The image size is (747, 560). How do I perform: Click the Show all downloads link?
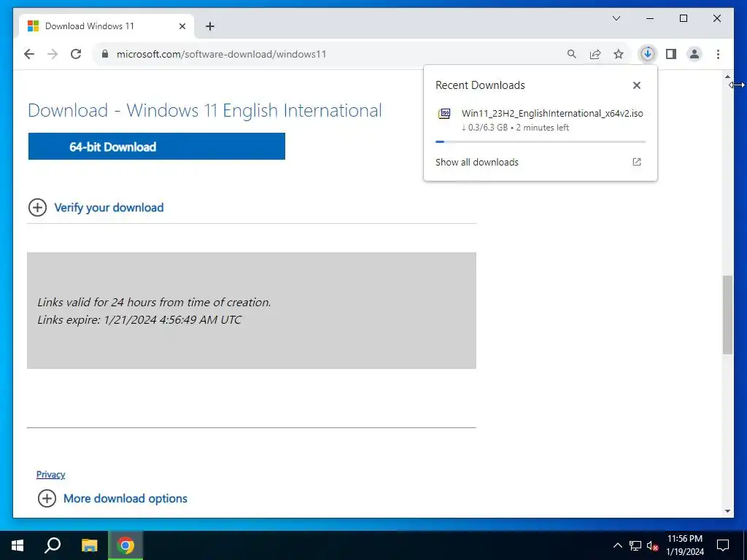pyautogui.click(x=477, y=162)
